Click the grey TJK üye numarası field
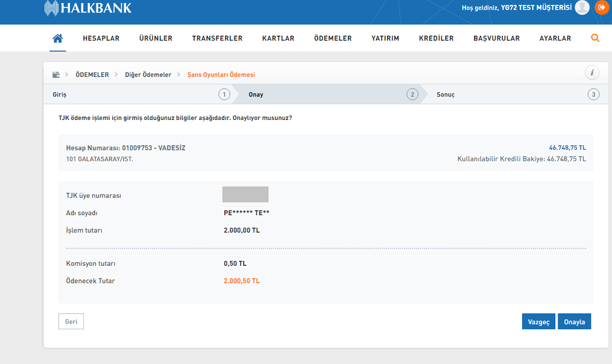The image size is (612, 364). click(x=245, y=194)
